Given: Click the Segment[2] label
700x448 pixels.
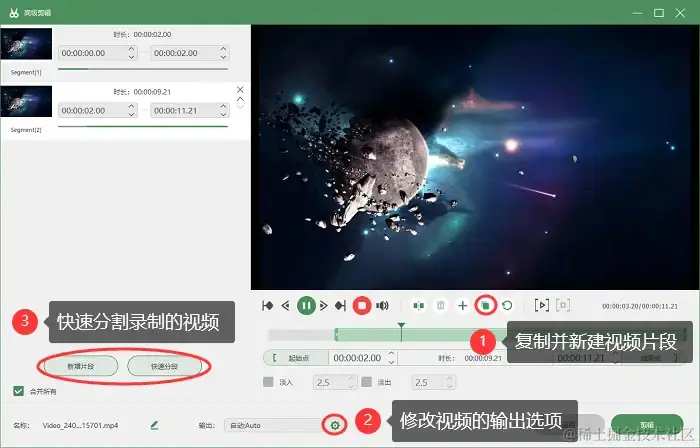Looking at the screenshot, I should (x=26, y=129).
